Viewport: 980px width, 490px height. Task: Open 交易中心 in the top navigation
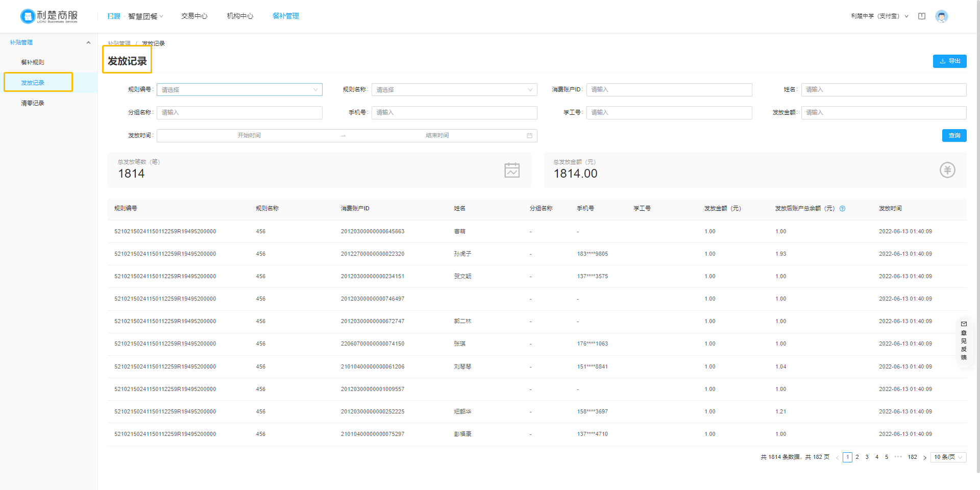coord(194,16)
